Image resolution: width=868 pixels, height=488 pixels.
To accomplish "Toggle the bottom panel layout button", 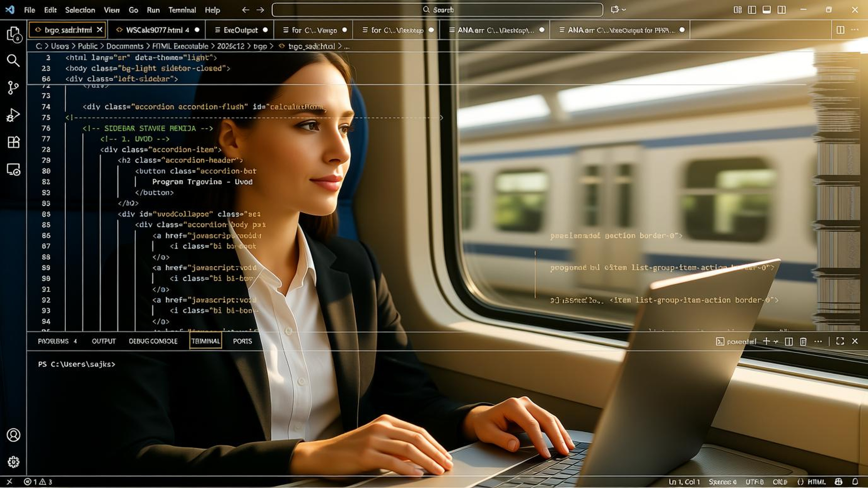I will pyautogui.click(x=767, y=10).
